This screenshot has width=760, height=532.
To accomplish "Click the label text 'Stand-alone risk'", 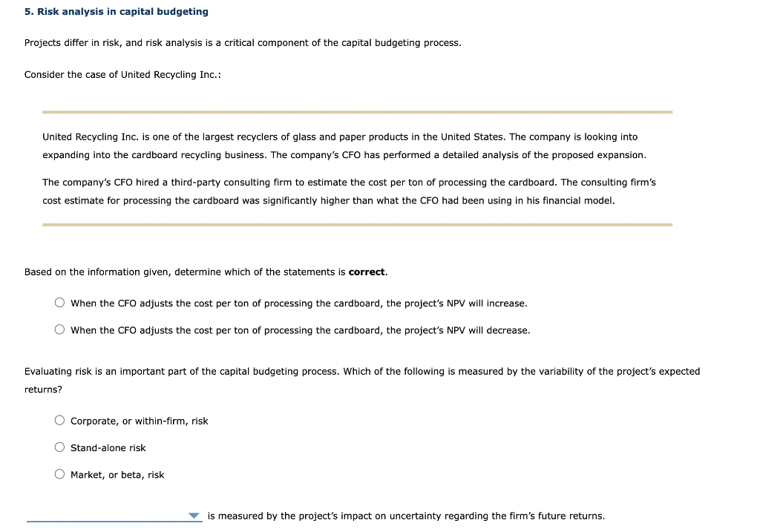I will (x=108, y=447).
